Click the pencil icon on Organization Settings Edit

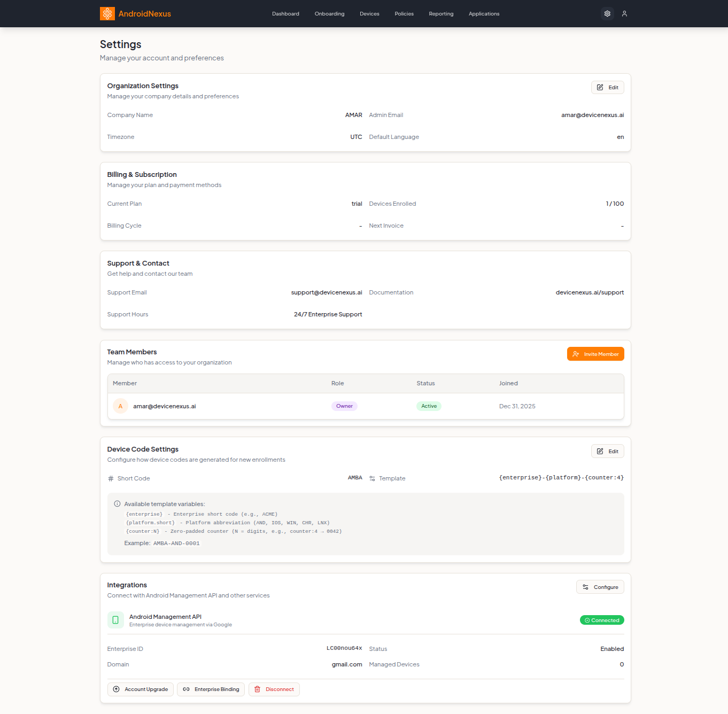tap(600, 87)
